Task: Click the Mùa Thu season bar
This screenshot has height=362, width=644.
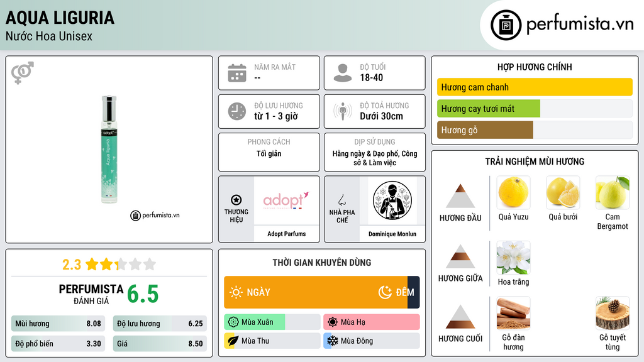Action: 272,341
